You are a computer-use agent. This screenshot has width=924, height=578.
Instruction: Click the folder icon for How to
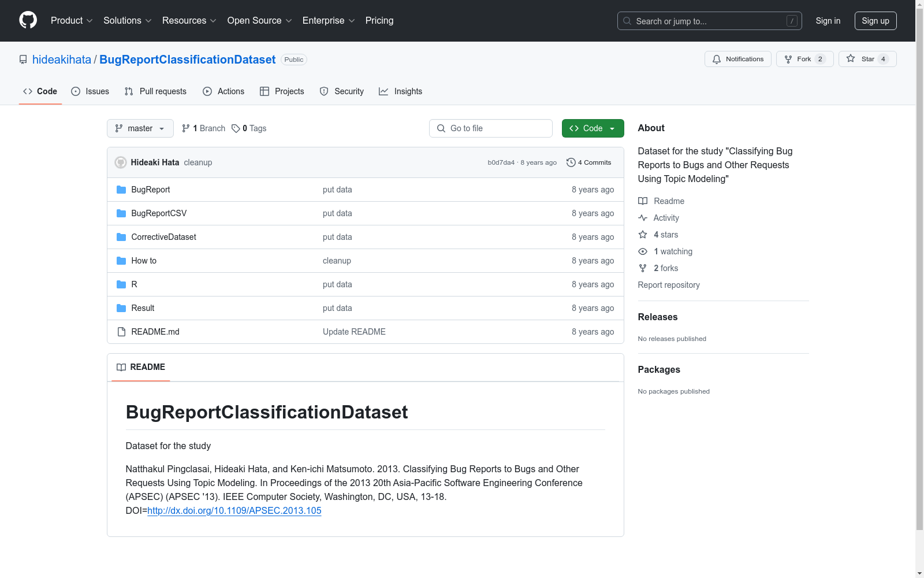[121, 261]
